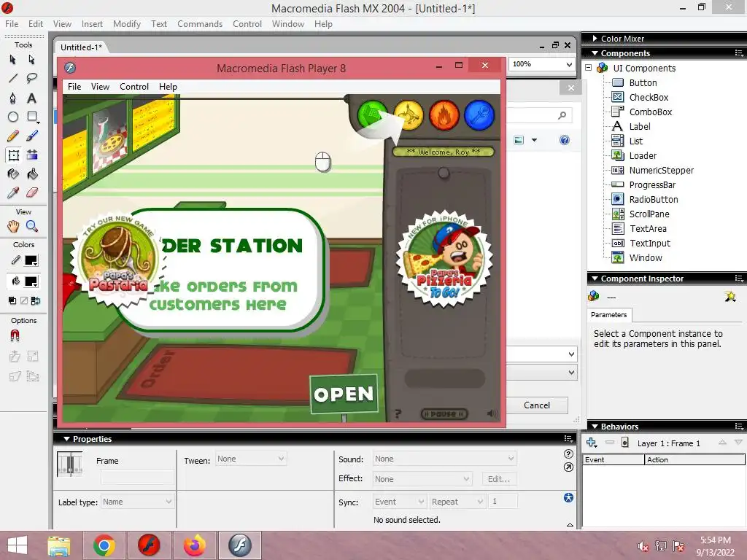Activate the Brush tool
Image resolution: width=747 pixels, height=560 pixels.
click(x=32, y=136)
